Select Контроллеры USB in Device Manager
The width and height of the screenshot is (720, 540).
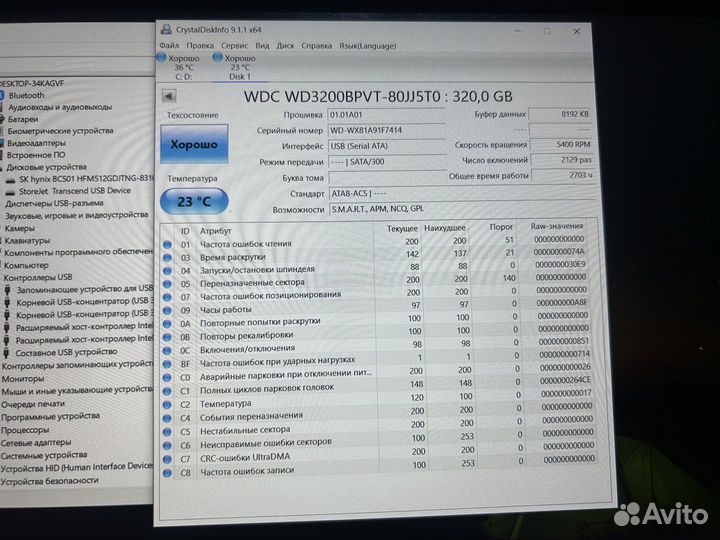[38, 277]
